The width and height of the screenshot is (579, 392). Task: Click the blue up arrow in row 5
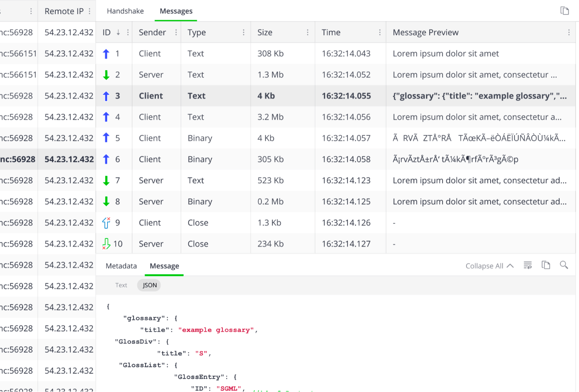click(x=106, y=138)
